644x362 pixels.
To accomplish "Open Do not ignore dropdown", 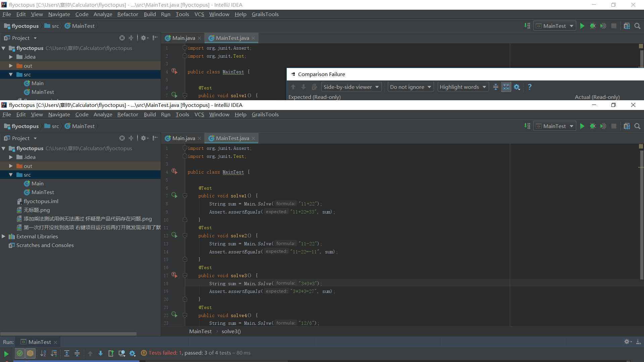I will 411,87.
